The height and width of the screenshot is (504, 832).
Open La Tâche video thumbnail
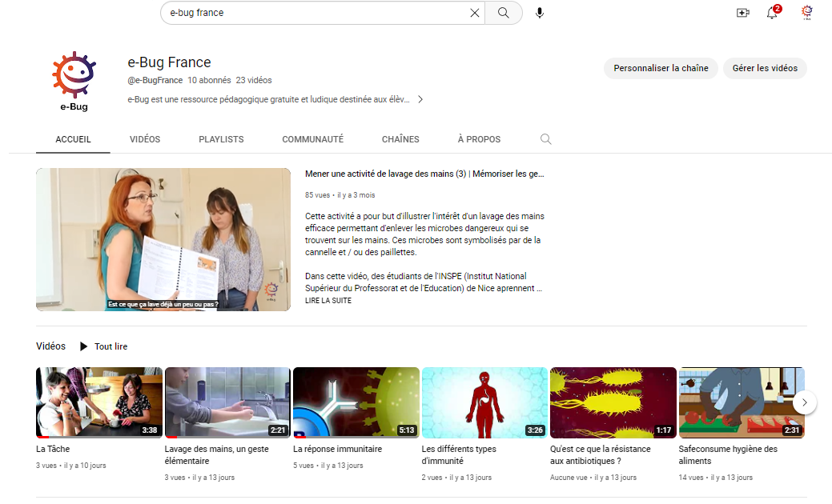click(99, 402)
